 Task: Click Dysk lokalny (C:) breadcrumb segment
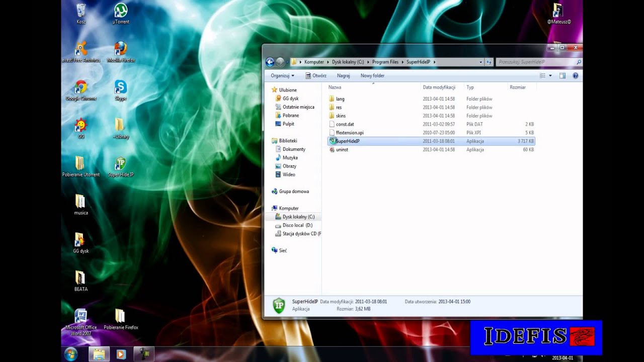click(348, 62)
